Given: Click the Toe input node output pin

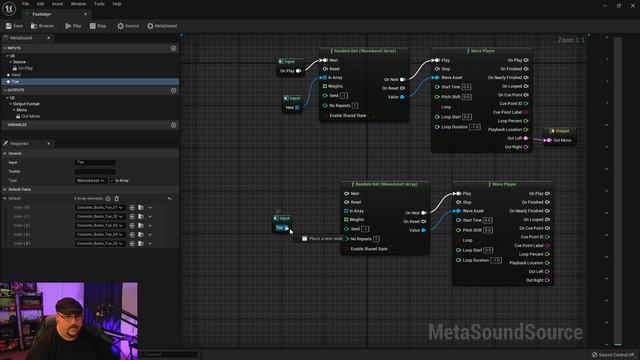Looking at the screenshot, I should click(x=287, y=228).
